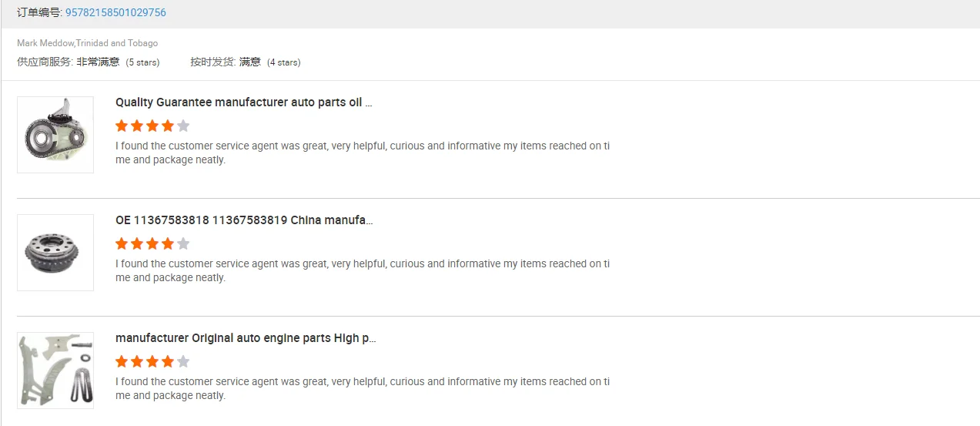This screenshot has width=980, height=426.
Task: Click the on-time shipment 4 stars rating text
Action: (x=283, y=62)
